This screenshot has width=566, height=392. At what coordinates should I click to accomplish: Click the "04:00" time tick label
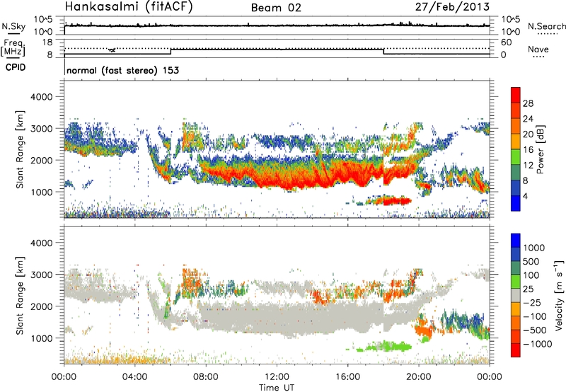pos(135,377)
